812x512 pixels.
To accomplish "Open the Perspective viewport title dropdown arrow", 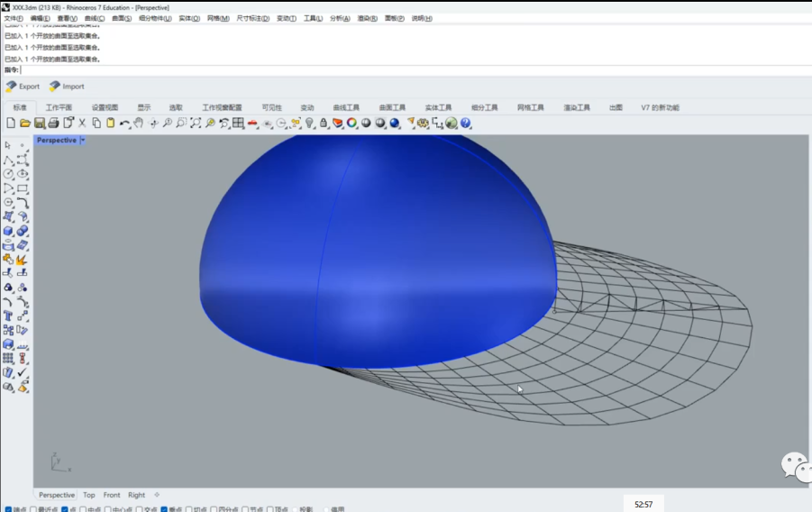I will tap(83, 141).
